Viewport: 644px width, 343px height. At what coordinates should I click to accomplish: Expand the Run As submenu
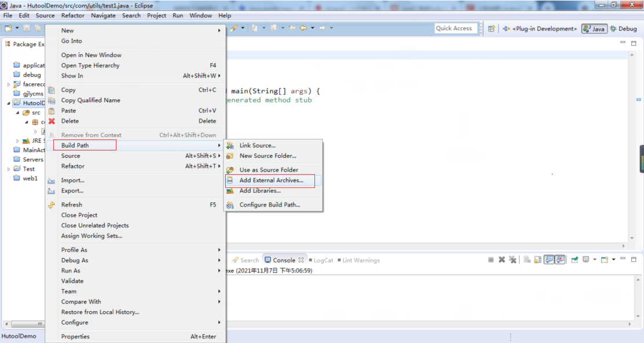click(x=136, y=270)
